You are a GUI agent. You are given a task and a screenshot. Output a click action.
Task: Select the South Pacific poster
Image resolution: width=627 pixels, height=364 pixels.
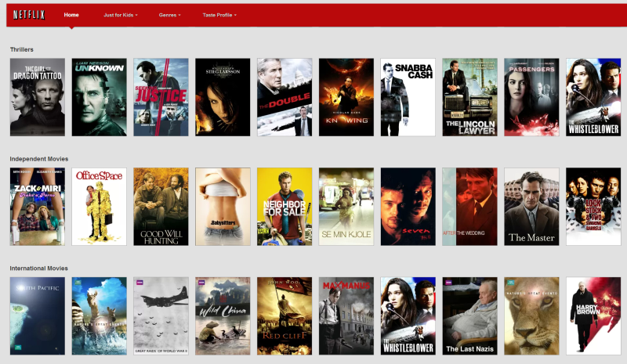[x=38, y=316]
